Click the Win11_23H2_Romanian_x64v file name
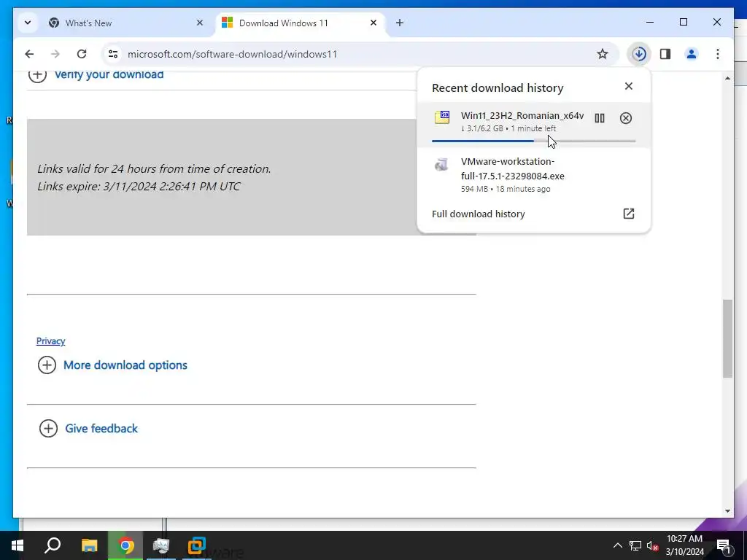This screenshot has width=747, height=560. click(x=522, y=115)
